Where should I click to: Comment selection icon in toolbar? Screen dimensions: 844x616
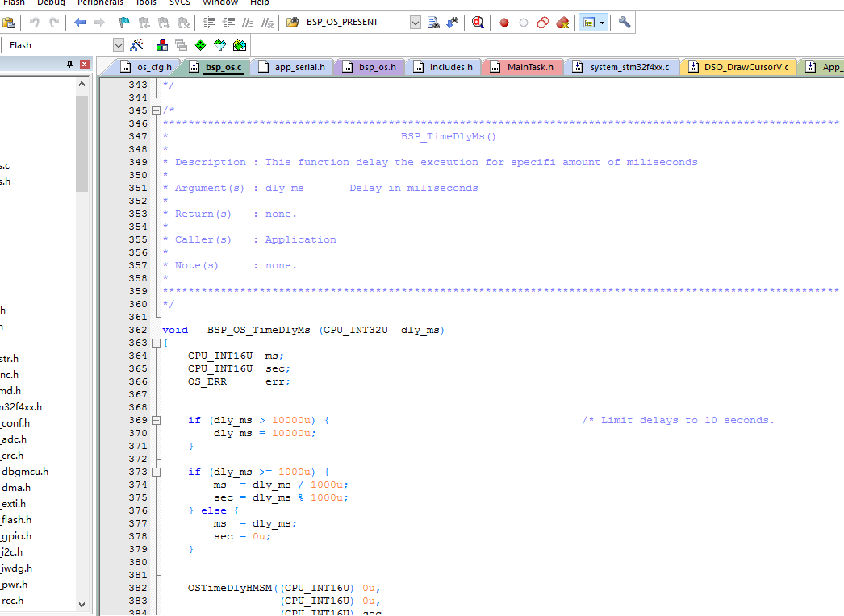(x=249, y=23)
